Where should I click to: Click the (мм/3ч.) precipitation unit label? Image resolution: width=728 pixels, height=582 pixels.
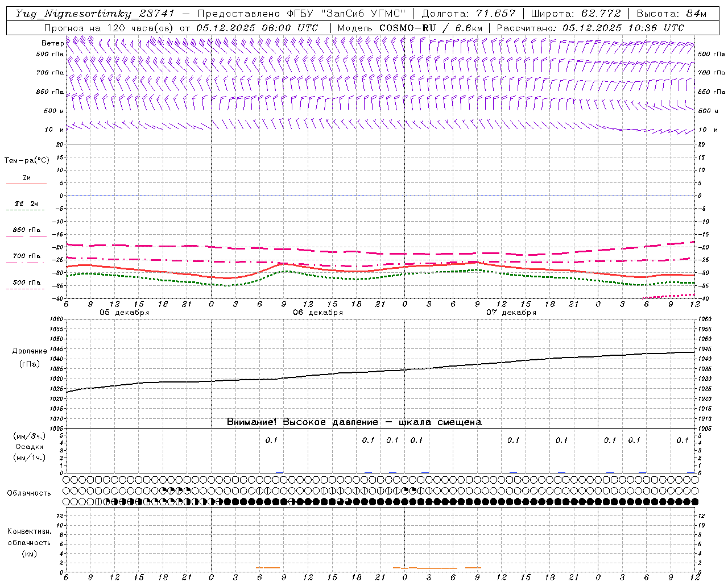click(x=29, y=436)
